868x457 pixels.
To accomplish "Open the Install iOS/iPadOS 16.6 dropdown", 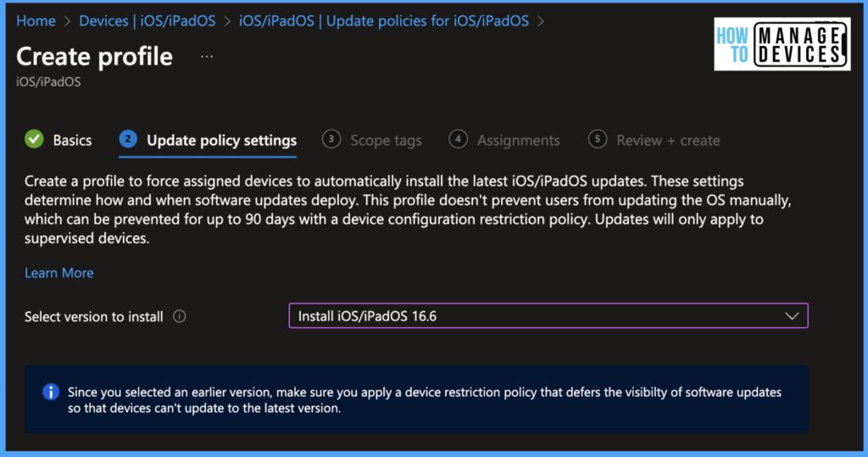I will (548, 315).
